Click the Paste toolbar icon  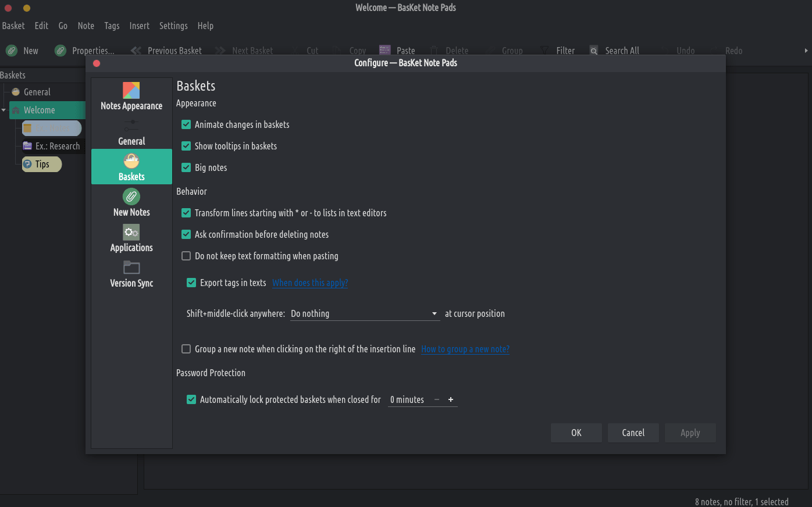(x=385, y=51)
